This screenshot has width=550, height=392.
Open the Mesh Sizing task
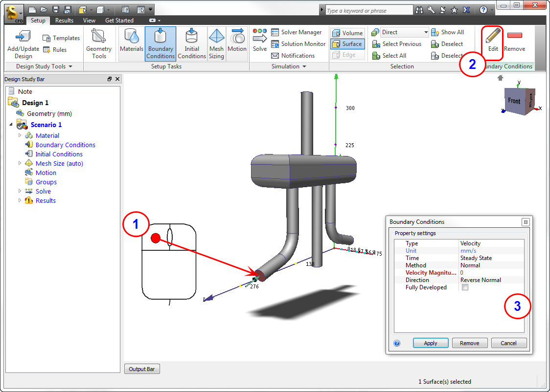[x=216, y=44]
